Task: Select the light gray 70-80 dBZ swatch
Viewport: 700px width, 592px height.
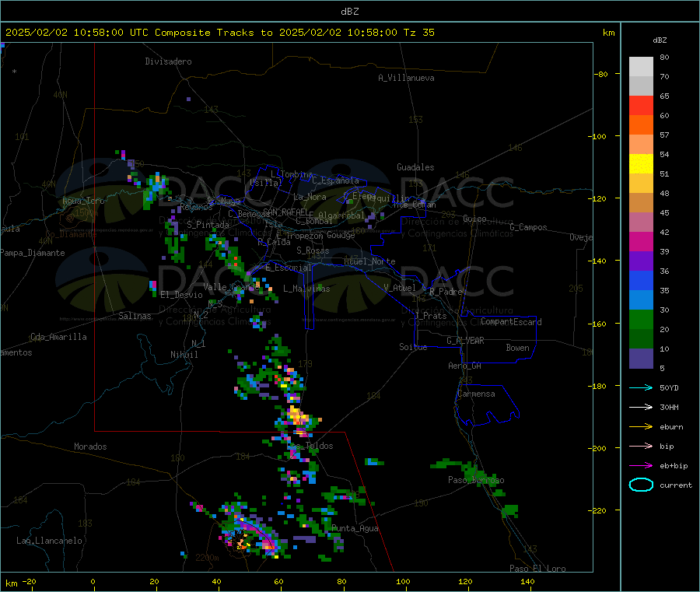Action: 641,67
